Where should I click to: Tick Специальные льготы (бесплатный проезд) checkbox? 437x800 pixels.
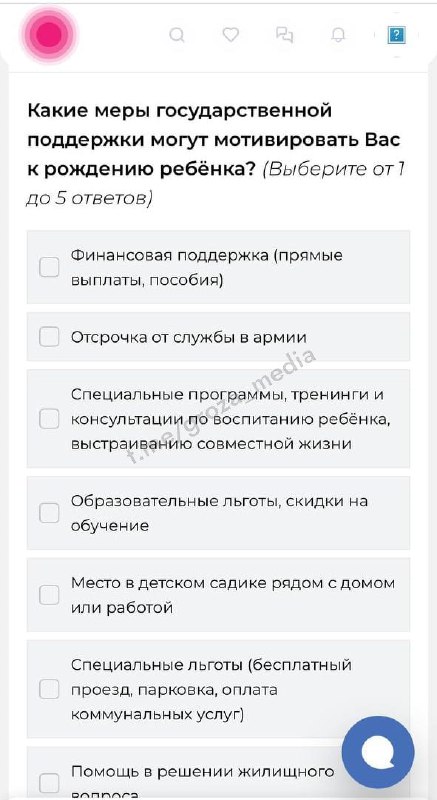(x=49, y=689)
